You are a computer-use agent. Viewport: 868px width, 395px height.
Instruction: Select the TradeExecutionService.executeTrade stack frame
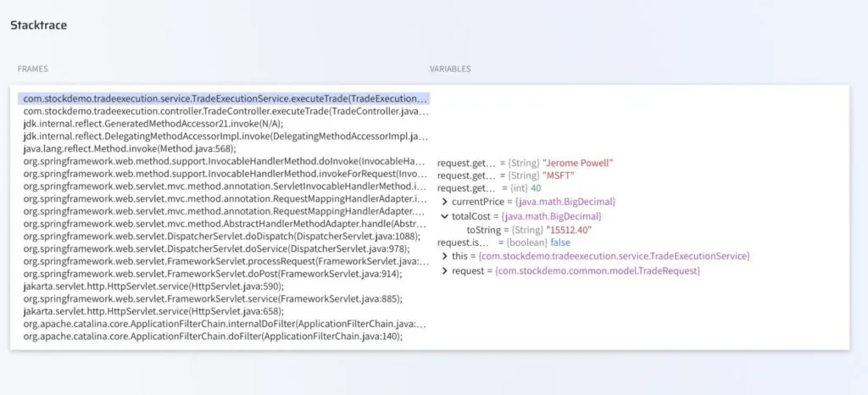click(x=224, y=98)
